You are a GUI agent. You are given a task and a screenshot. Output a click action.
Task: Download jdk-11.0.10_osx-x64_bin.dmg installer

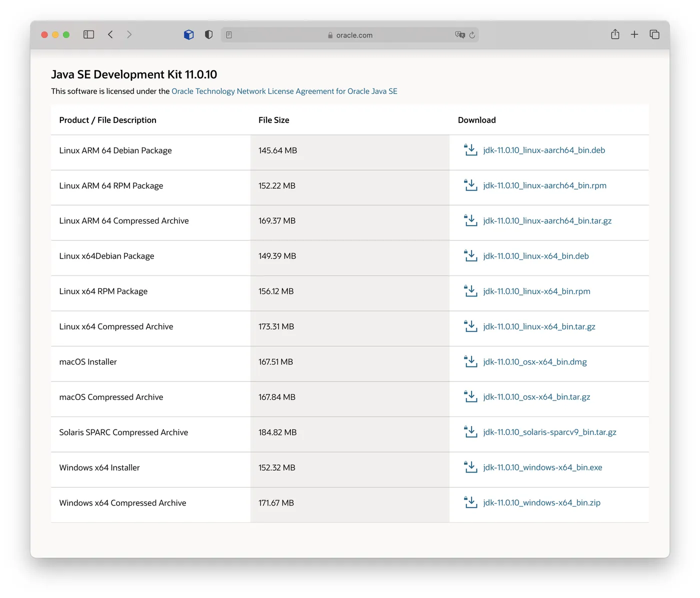[534, 362]
